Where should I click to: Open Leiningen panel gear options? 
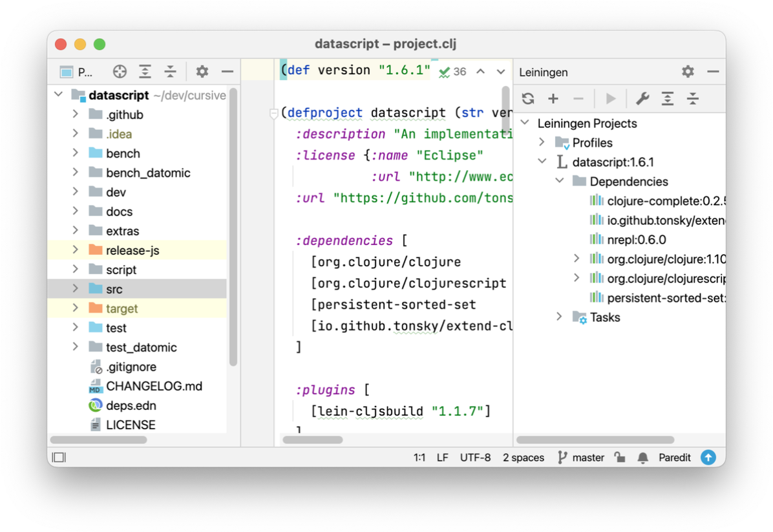[688, 72]
